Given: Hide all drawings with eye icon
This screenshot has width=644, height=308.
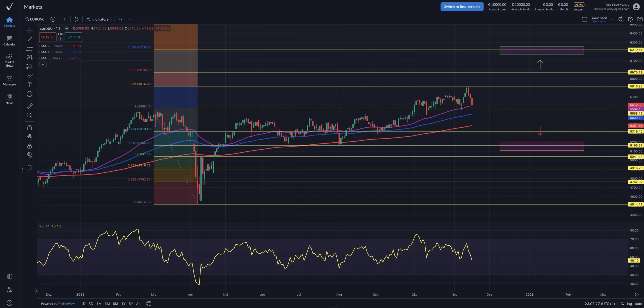Looking at the screenshot, I should [x=29, y=155].
